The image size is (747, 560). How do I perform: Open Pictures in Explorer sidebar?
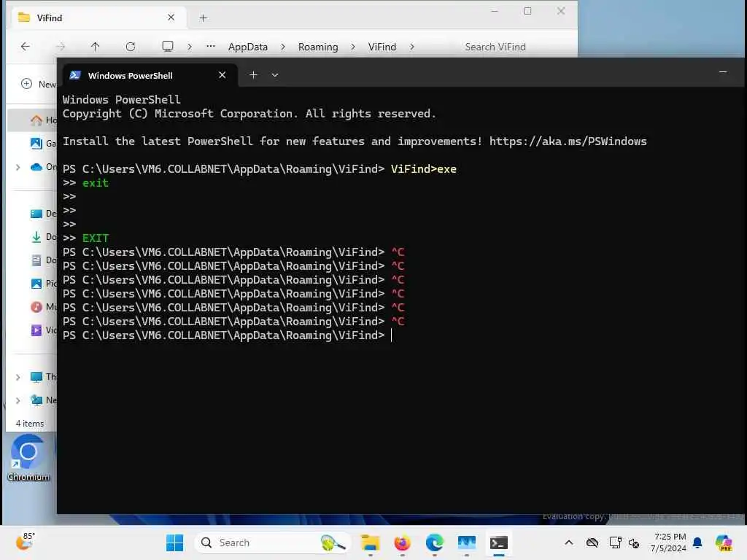(43, 284)
